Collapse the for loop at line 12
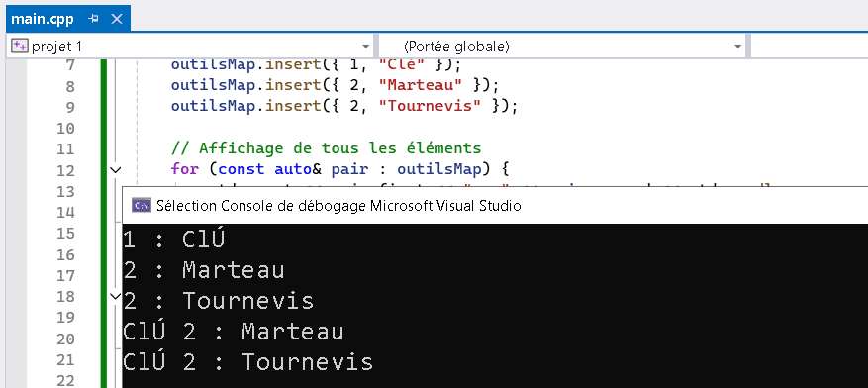868x388 pixels. tap(115, 170)
